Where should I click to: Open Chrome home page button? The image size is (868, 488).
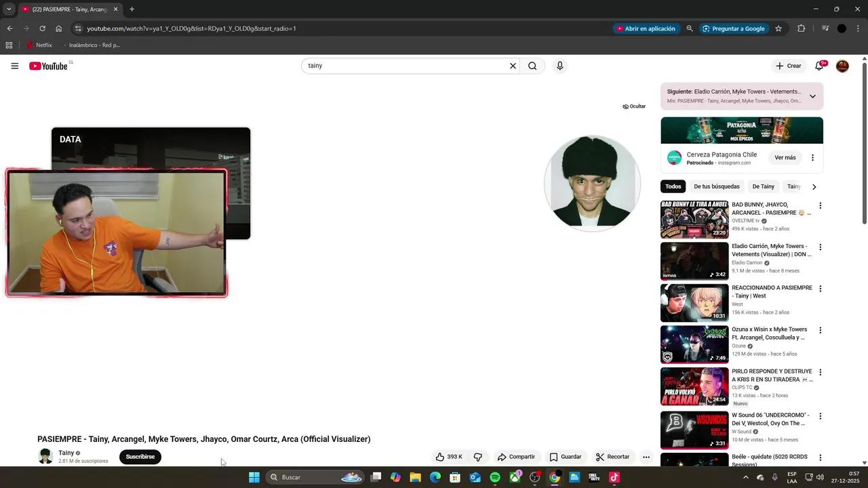[x=59, y=28]
